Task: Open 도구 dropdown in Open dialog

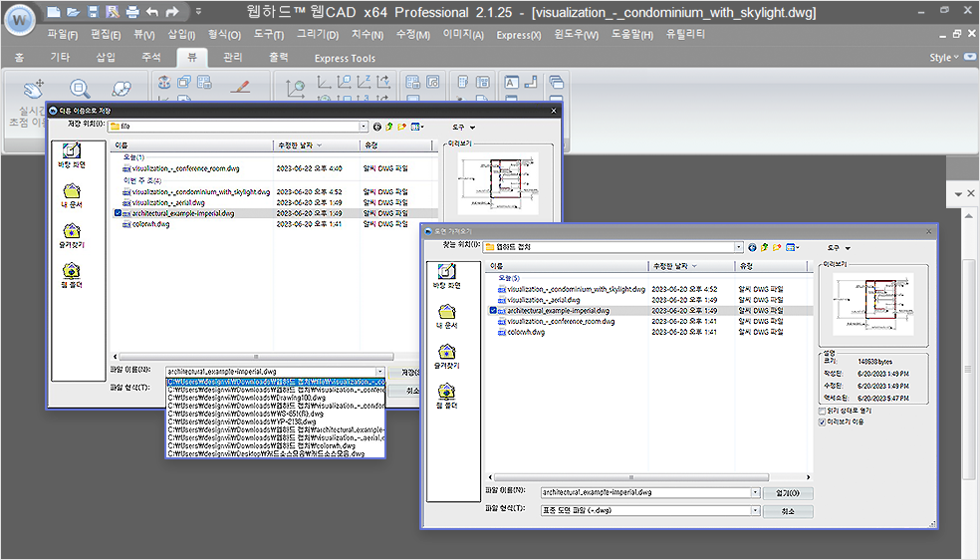Action: [839, 248]
